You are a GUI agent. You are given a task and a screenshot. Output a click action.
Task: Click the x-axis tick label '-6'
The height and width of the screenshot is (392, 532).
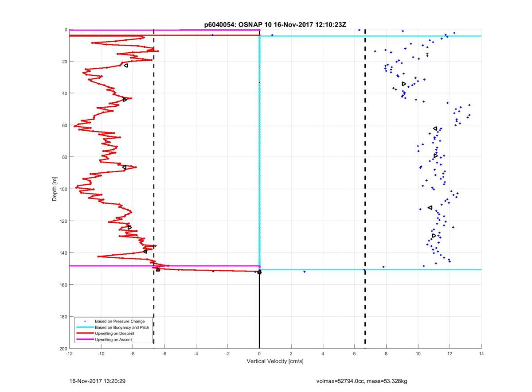164,353
